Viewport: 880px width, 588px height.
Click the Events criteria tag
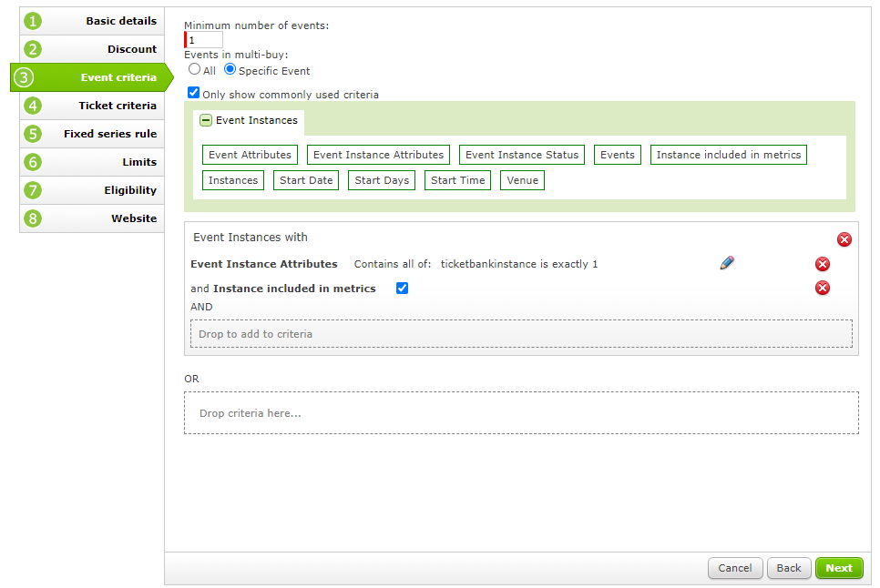point(618,155)
